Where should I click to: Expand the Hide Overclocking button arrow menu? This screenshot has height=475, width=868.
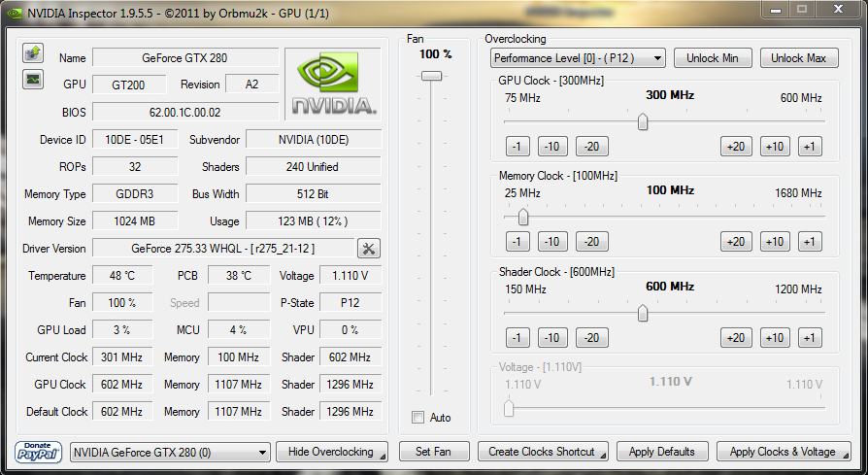[x=383, y=458]
